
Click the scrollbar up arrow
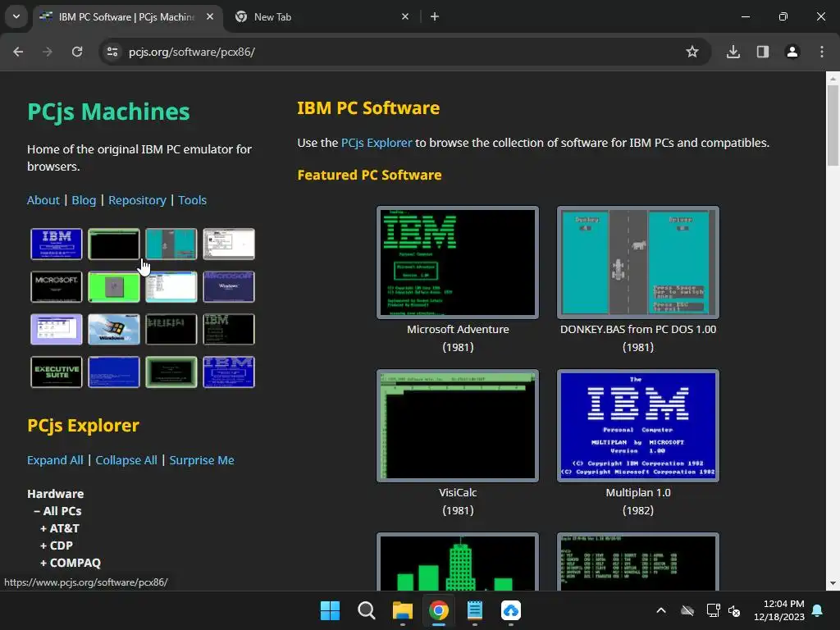[x=833, y=78]
